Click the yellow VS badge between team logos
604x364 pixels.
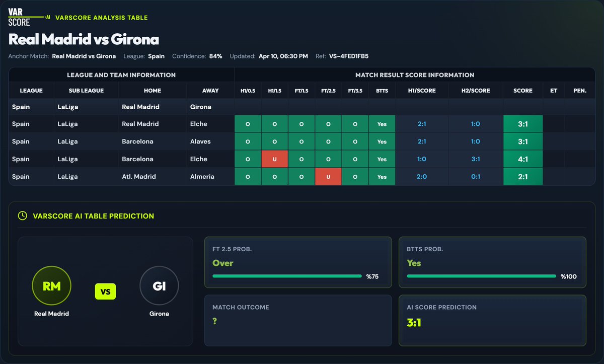105,291
